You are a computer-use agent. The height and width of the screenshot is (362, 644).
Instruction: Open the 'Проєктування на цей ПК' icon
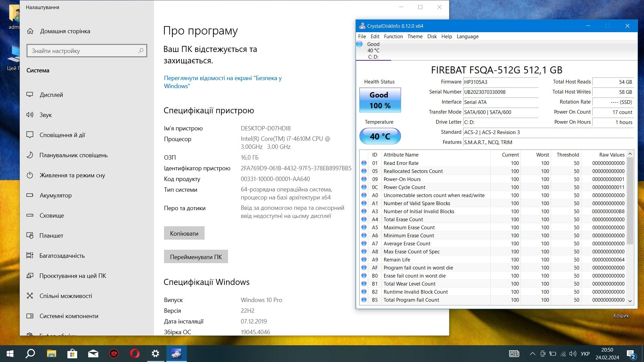point(30,276)
